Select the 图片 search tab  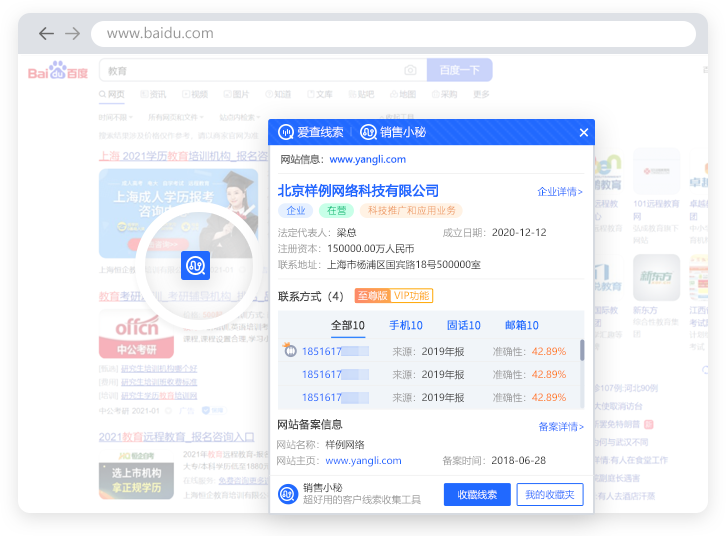pos(236,94)
